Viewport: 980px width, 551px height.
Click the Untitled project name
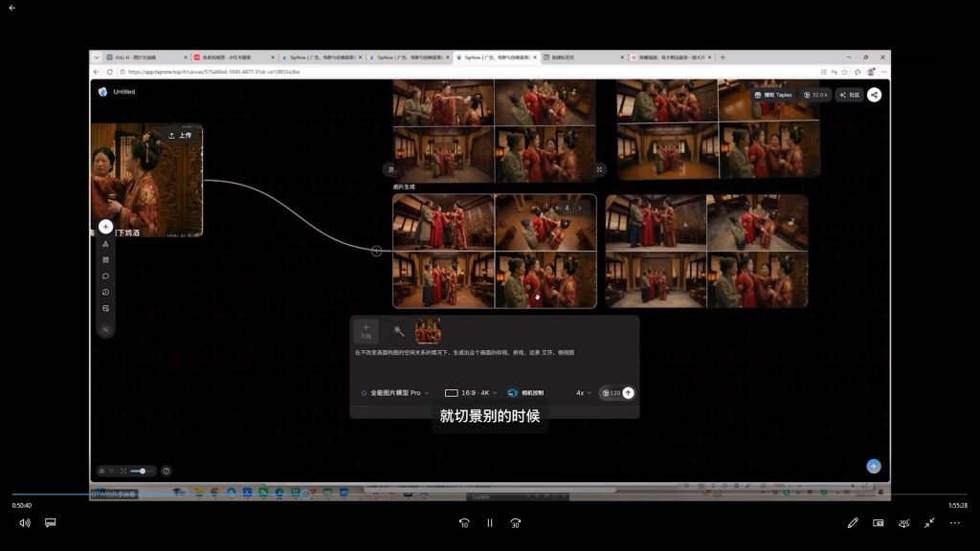[123, 92]
